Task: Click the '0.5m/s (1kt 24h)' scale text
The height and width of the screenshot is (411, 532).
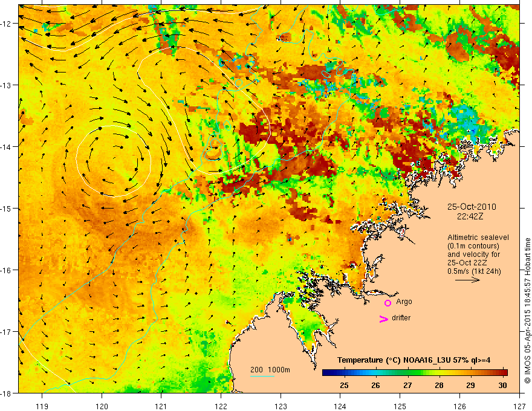Action: click(x=475, y=271)
